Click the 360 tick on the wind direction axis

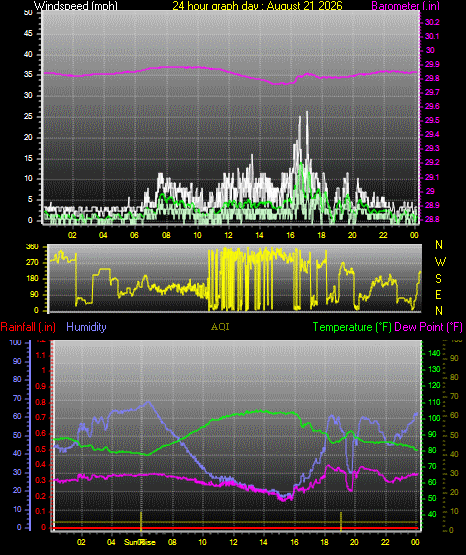coord(32,247)
